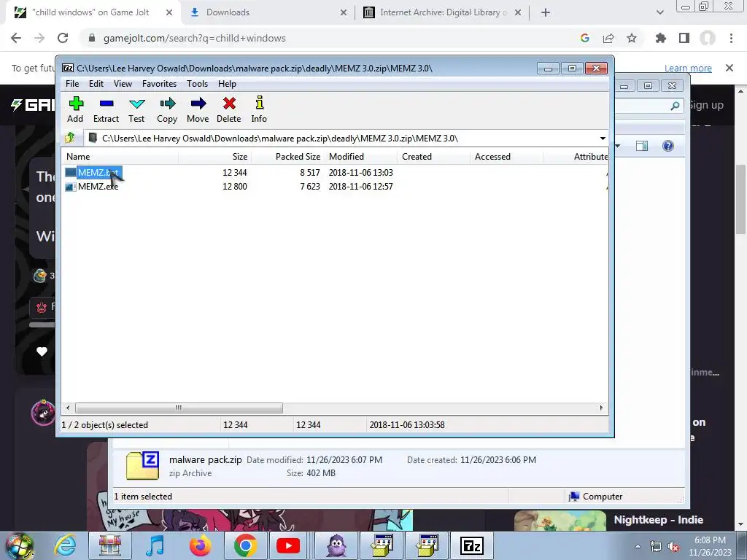Switch to the Downloads browser tab

(x=268, y=12)
